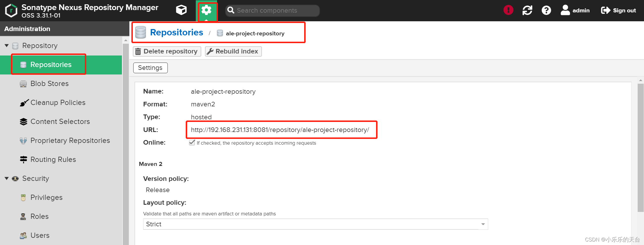The image size is (644, 245).
Task: Click the Release version policy value
Action: point(158,190)
